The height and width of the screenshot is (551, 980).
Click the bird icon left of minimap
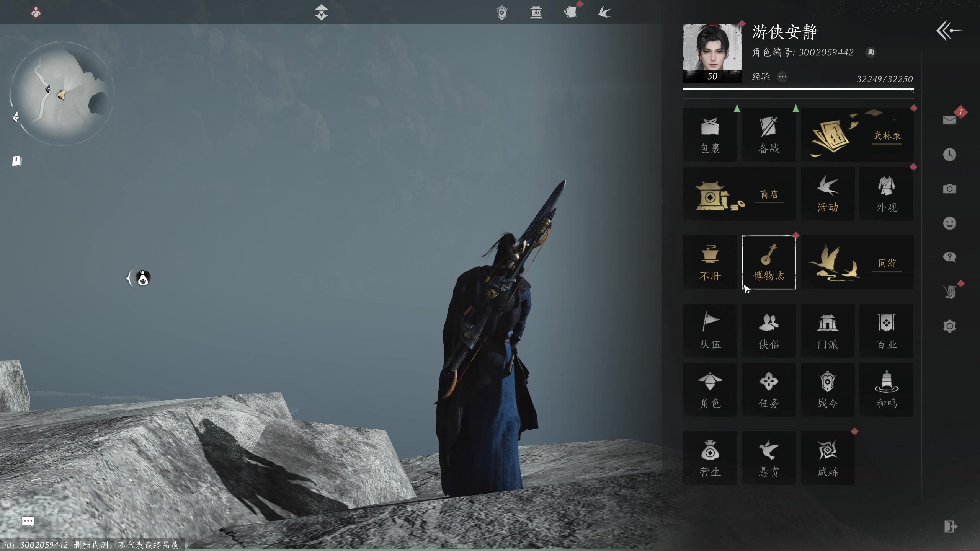click(16, 117)
